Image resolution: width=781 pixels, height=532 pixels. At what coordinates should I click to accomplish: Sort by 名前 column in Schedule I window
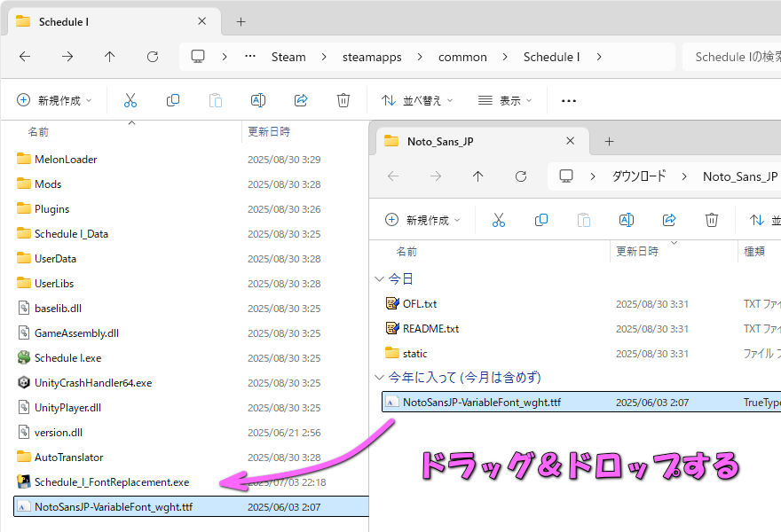point(38,132)
